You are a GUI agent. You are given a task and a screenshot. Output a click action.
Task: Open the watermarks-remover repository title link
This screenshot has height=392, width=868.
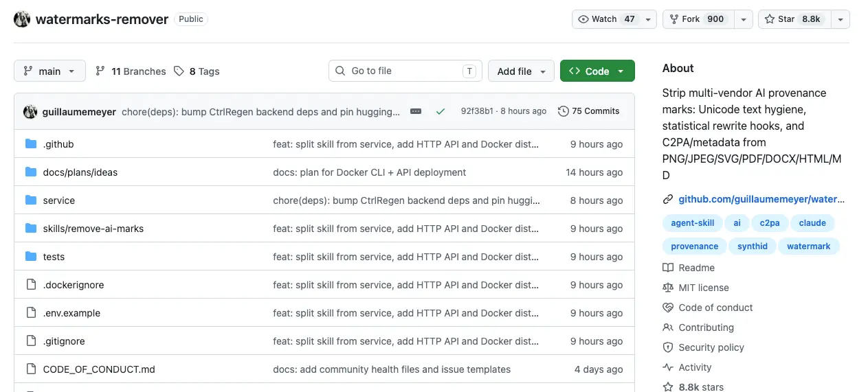pos(102,19)
